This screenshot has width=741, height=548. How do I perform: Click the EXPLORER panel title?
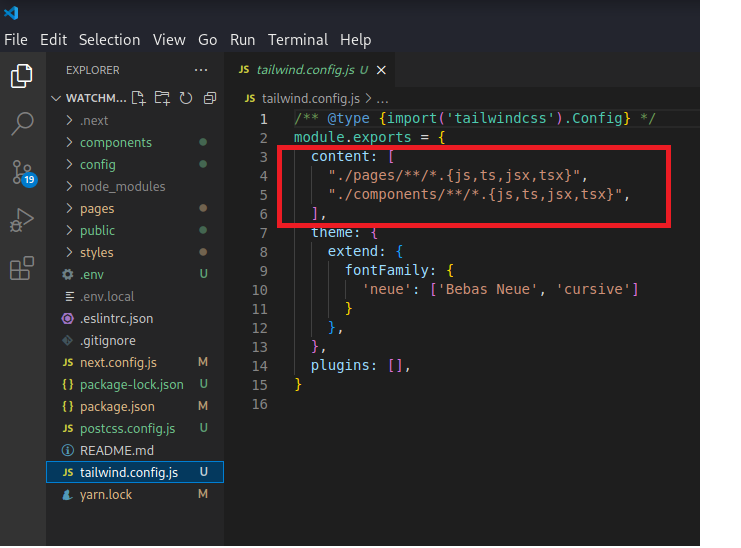pyautogui.click(x=93, y=70)
